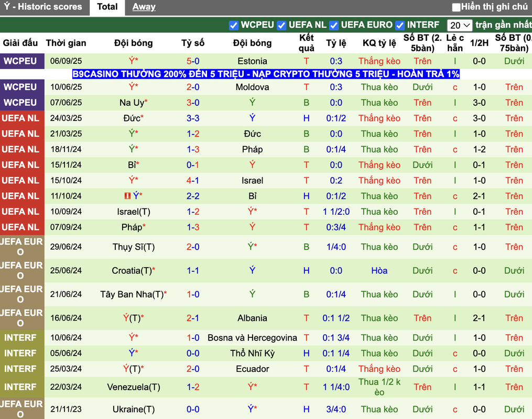The image size is (532, 419).
Task: Click the Estonia team name
Action: point(252,61)
